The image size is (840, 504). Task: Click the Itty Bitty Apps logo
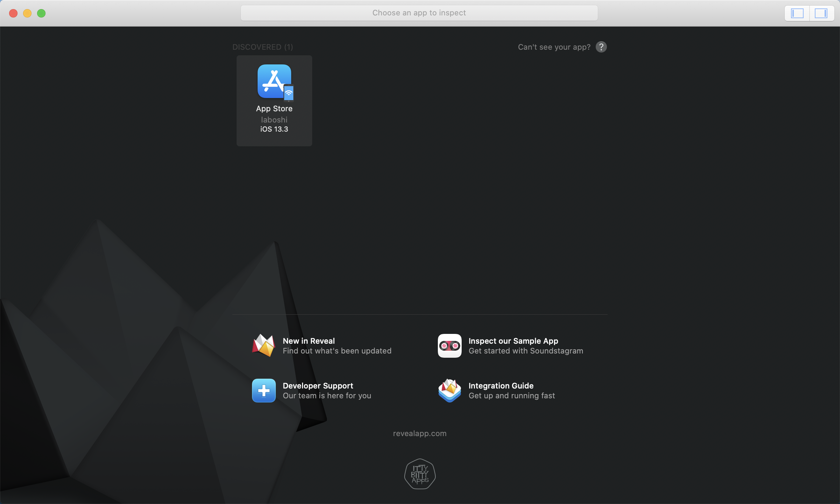[420, 474]
